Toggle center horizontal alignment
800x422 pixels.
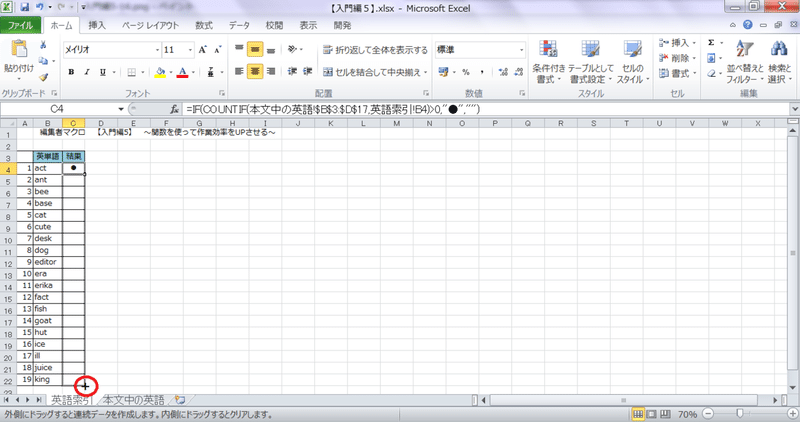[255, 71]
